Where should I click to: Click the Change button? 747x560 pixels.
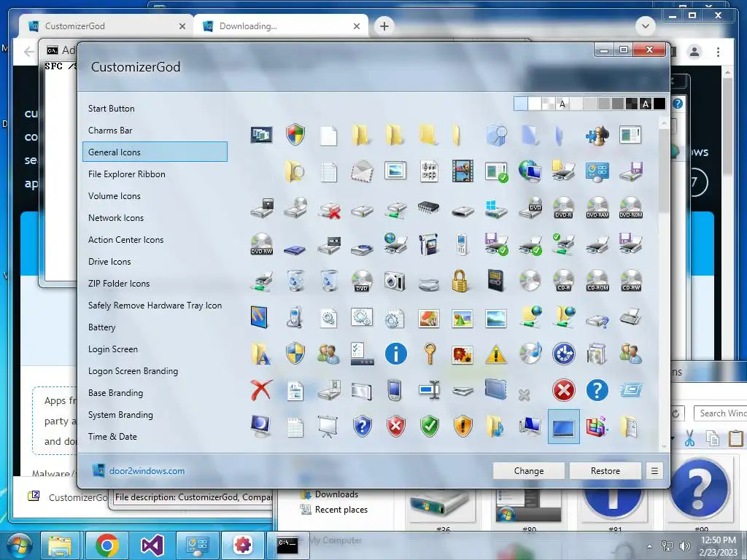pyautogui.click(x=529, y=471)
